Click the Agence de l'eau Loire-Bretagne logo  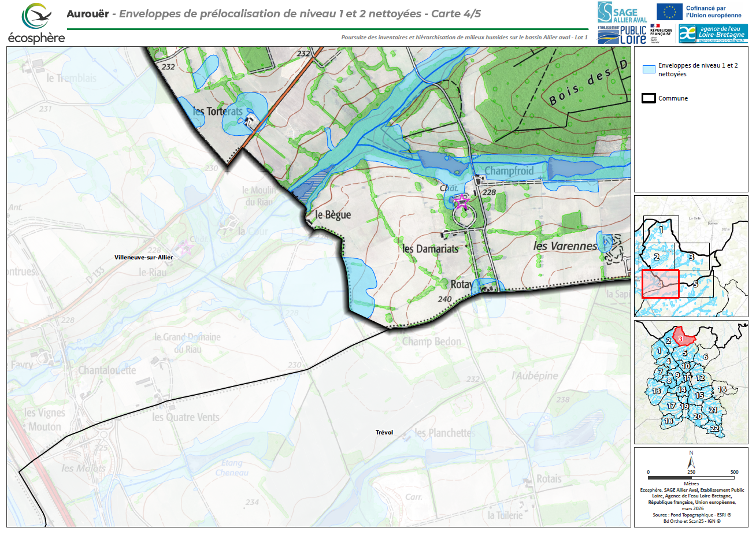713,34
